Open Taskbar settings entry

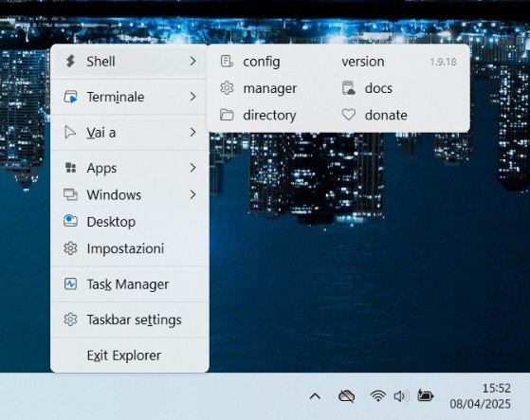(x=130, y=320)
